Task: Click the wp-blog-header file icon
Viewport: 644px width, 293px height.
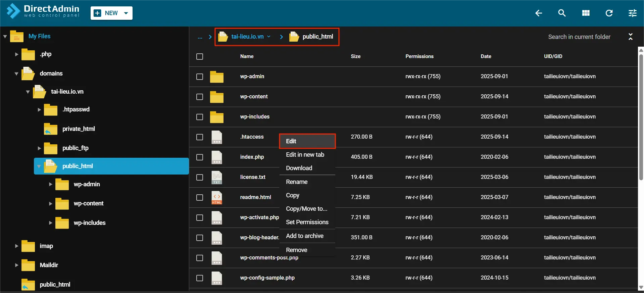Action: pyautogui.click(x=217, y=238)
